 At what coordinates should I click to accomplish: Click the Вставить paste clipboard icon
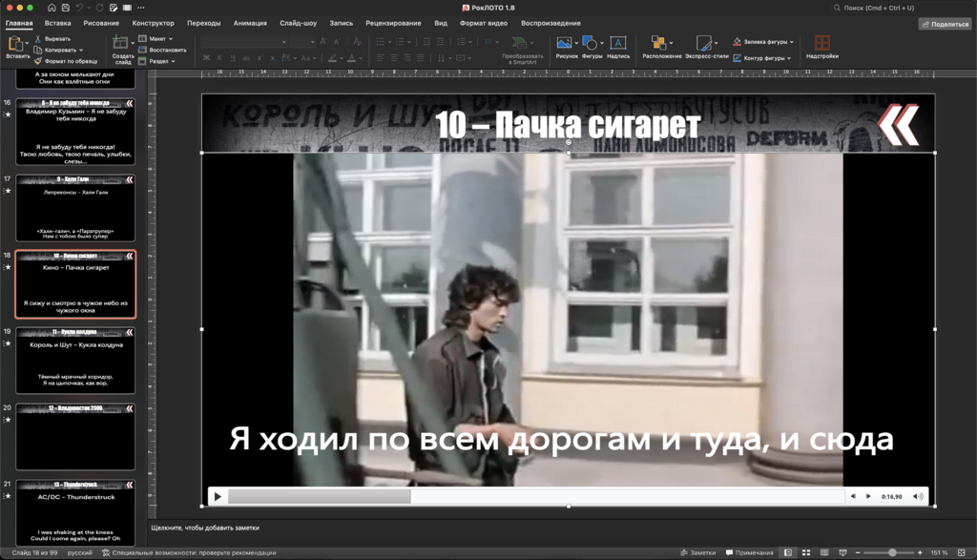click(x=15, y=43)
